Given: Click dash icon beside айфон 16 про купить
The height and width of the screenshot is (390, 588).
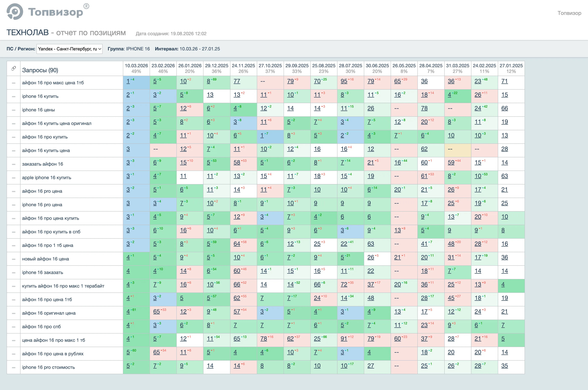Looking at the screenshot, I should coord(14,137).
